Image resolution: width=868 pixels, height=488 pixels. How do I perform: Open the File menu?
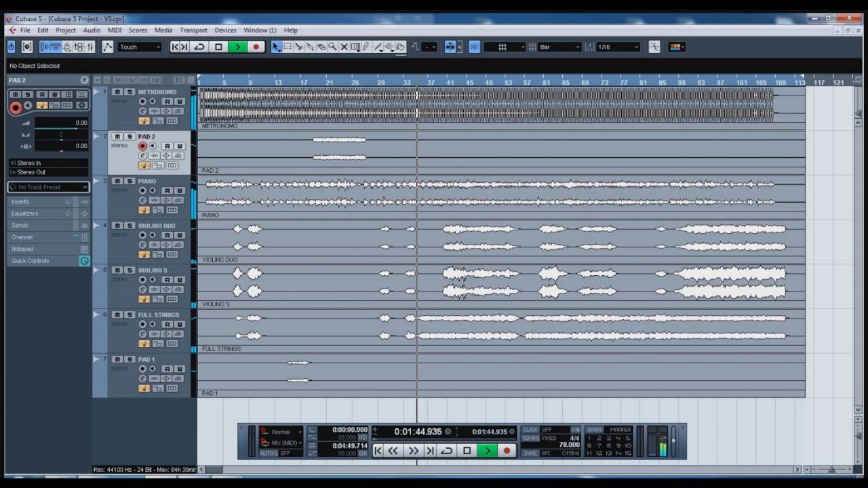25,30
